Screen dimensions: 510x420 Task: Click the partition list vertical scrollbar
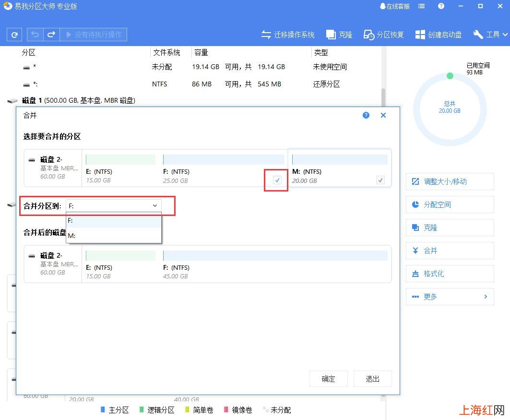tap(383, 97)
